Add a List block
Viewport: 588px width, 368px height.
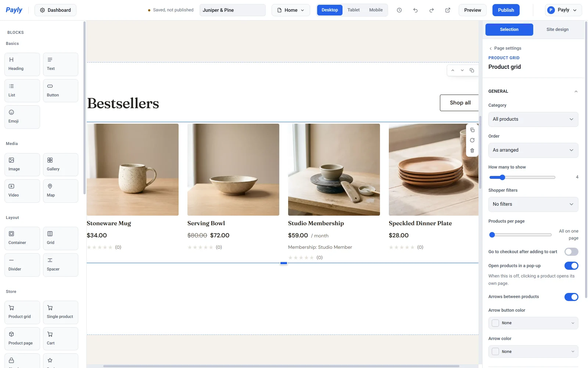(x=22, y=91)
